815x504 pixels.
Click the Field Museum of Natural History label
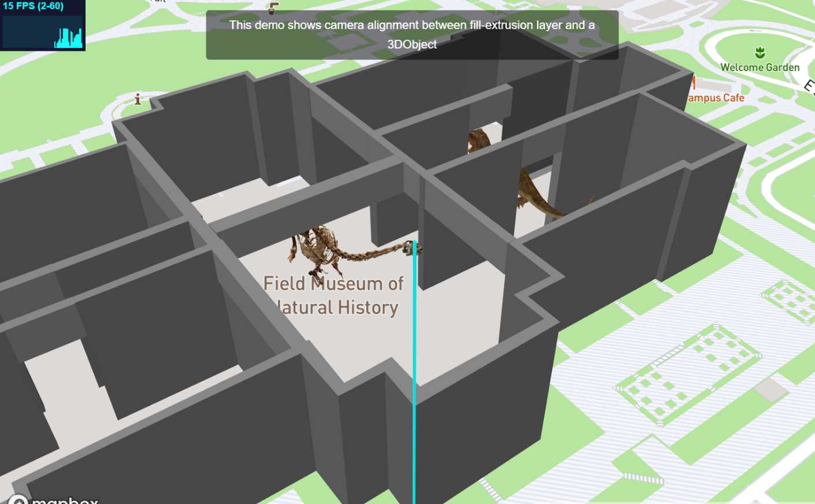[334, 295]
